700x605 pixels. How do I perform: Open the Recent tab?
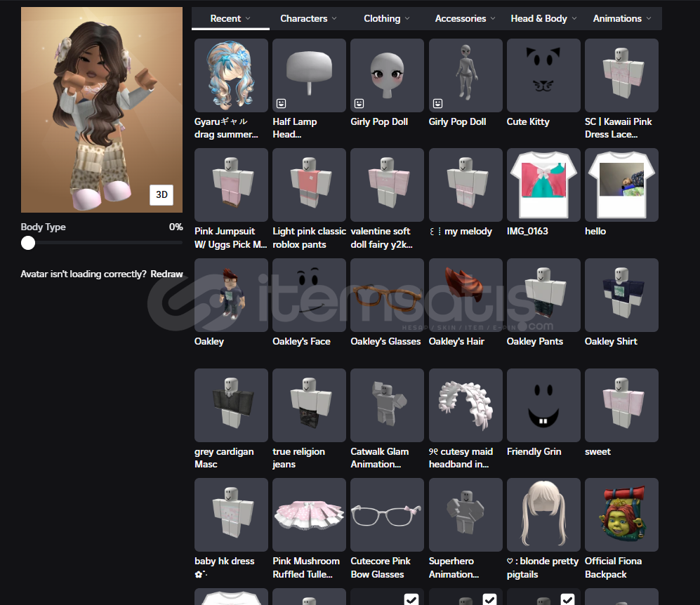click(230, 18)
